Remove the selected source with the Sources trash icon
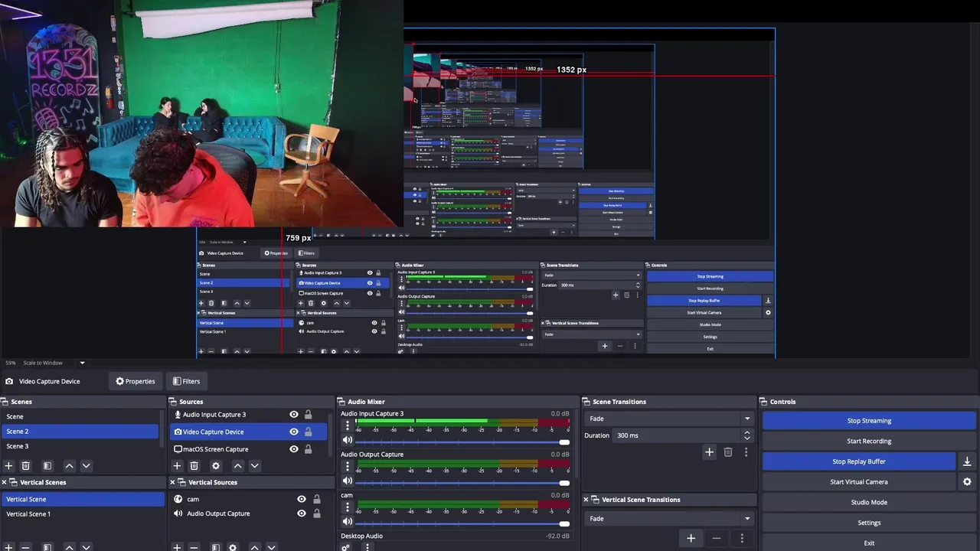Image resolution: width=980 pixels, height=551 pixels. 194,465
